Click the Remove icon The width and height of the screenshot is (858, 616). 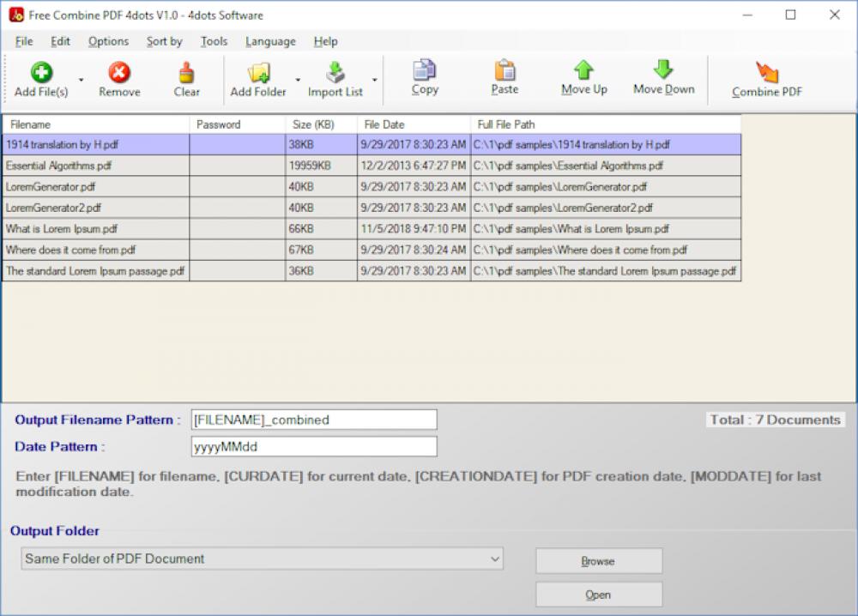[x=118, y=71]
